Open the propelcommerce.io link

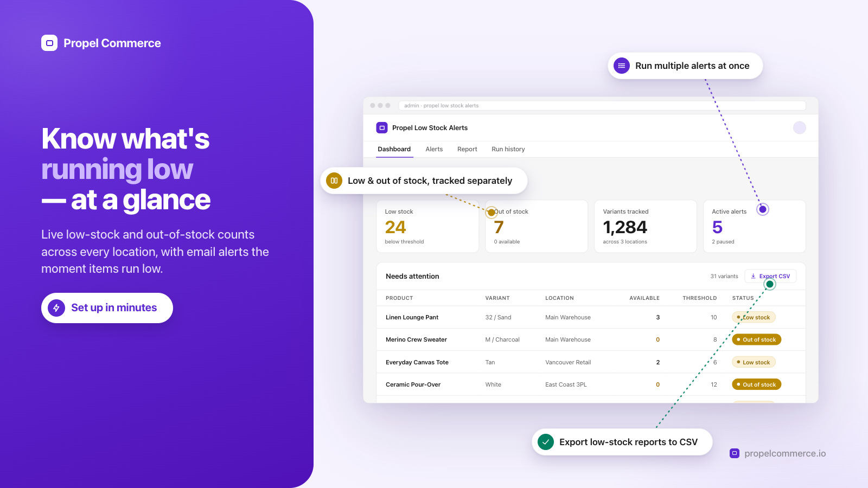pyautogui.click(x=785, y=453)
